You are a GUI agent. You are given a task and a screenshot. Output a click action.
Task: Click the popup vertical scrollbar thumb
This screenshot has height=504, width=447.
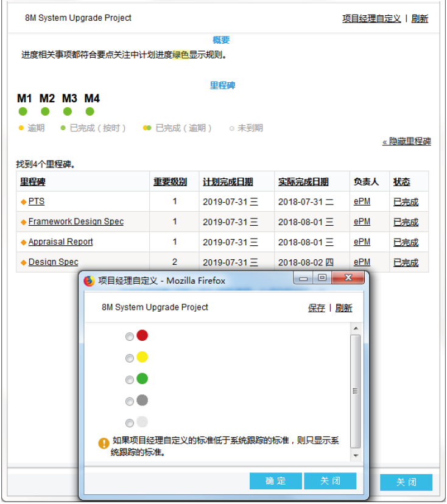click(x=356, y=391)
